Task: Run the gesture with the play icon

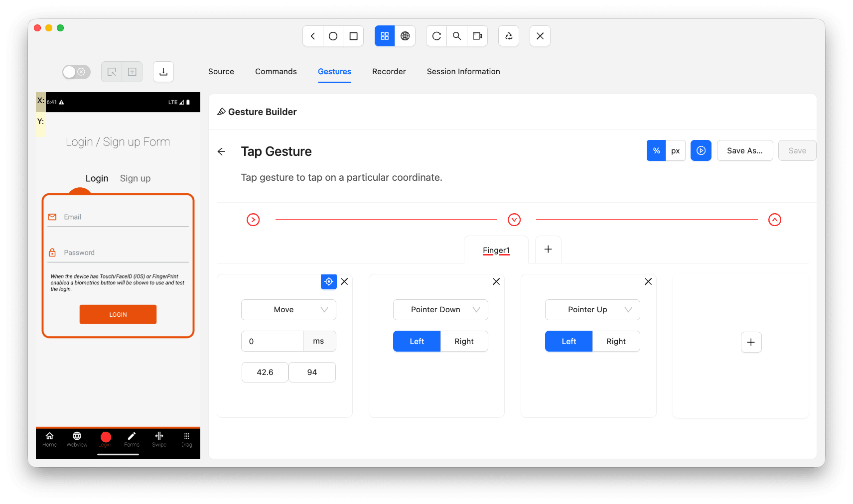Action: pos(701,150)
